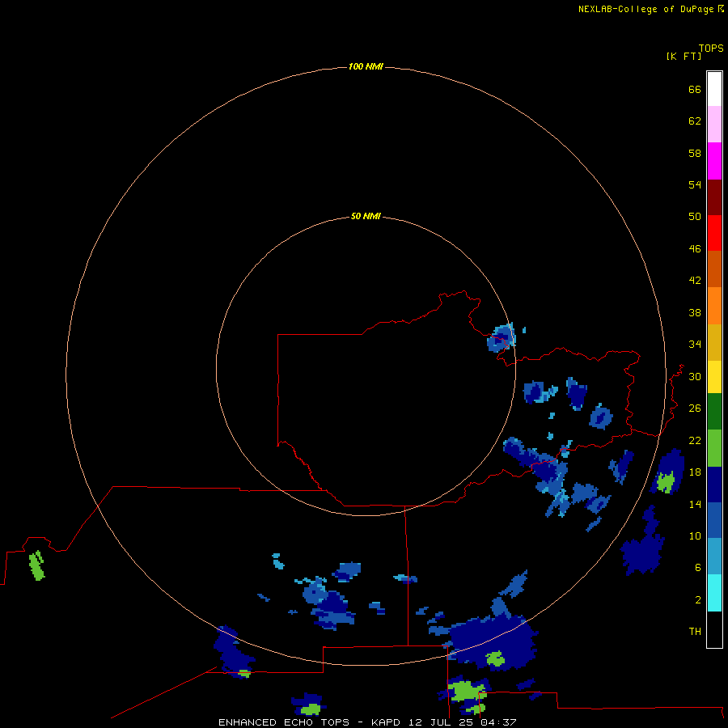Click the 14 scale label
The image size is (728, 728).
pos(695,504)
